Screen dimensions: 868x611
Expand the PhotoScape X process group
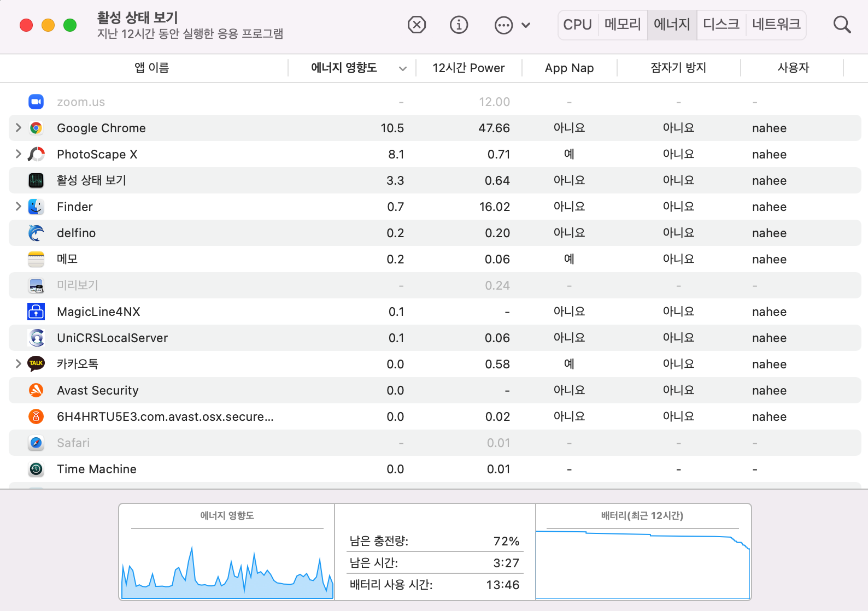click(18, 154)
